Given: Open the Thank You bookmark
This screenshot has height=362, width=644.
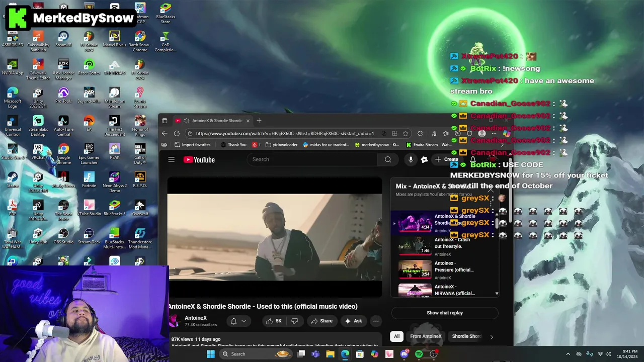Looking at the screenshot, I should point(233,145).
